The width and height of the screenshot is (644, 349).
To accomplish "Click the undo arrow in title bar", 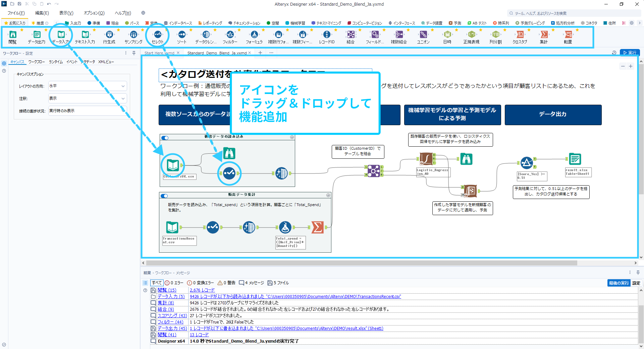I will point(49,4).
